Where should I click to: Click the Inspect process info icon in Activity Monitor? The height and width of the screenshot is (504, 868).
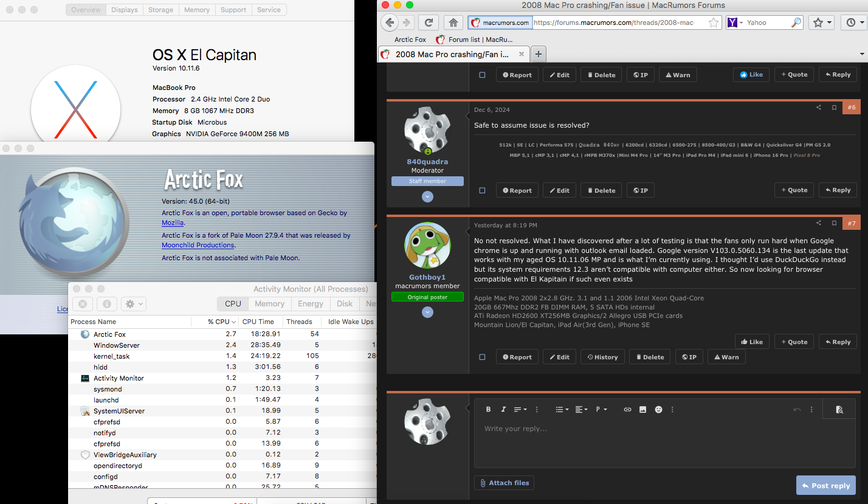click(x=106, y=304)
